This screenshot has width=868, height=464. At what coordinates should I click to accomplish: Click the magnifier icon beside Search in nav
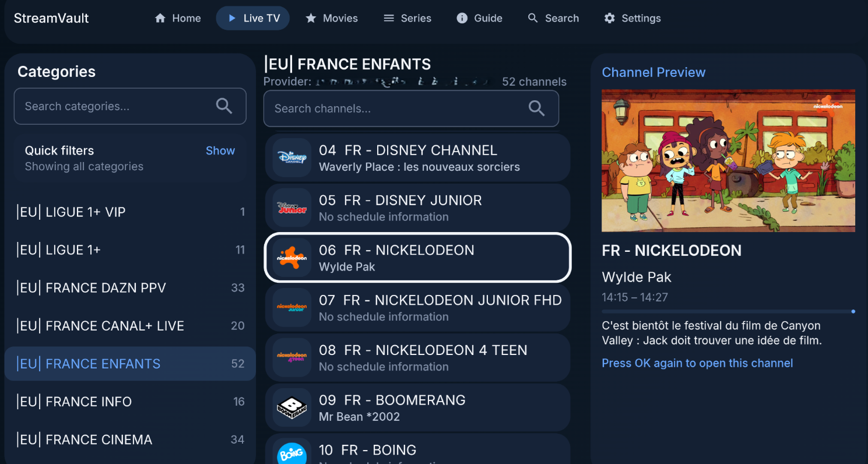533,18
